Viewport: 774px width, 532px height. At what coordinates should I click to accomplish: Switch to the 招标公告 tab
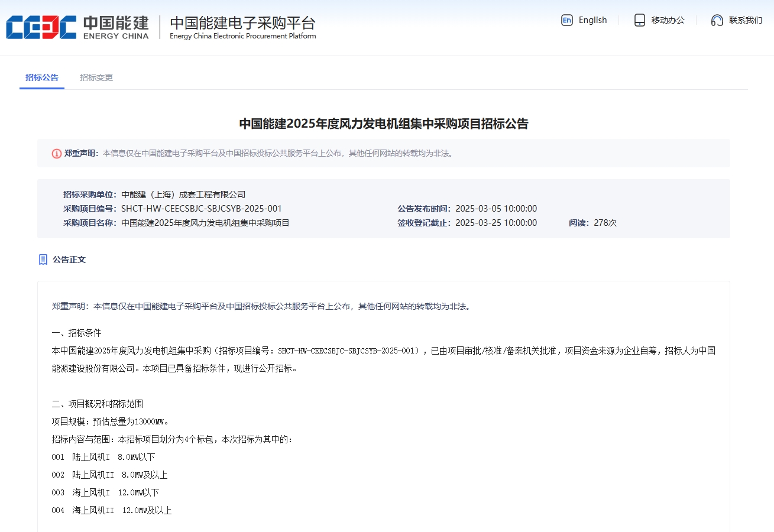click(x=42, y=77)
